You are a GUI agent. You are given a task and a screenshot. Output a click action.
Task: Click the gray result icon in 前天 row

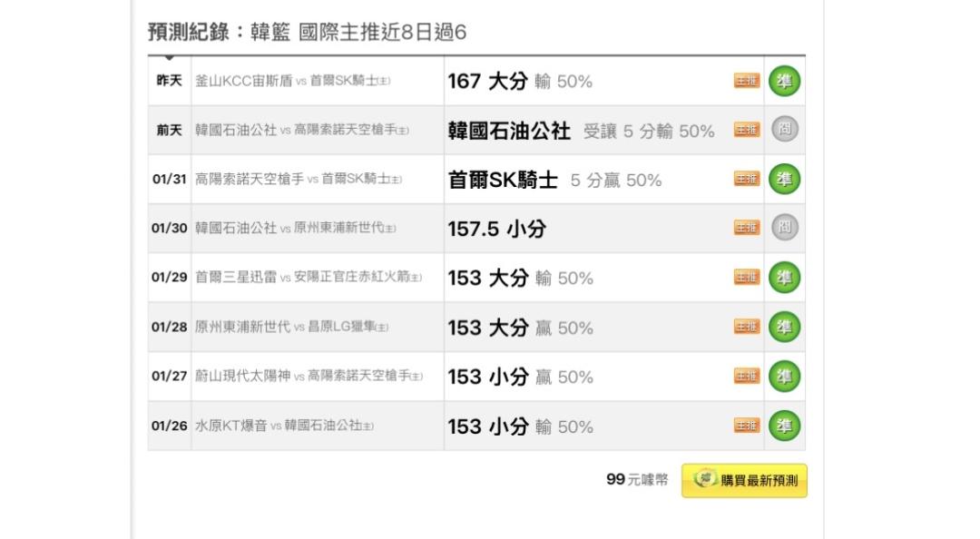[x=785, y=130]
